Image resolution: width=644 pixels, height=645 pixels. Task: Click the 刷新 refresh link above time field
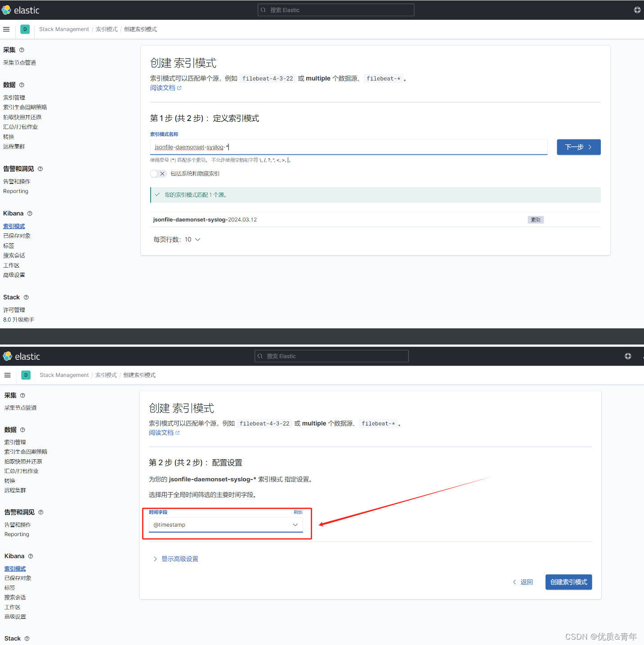click(298, 512)
